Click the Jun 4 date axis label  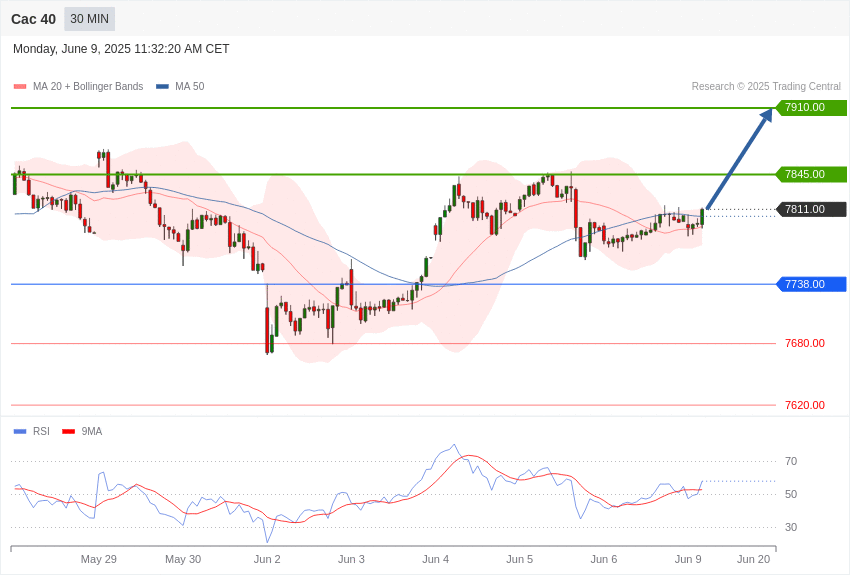point(435,559)
